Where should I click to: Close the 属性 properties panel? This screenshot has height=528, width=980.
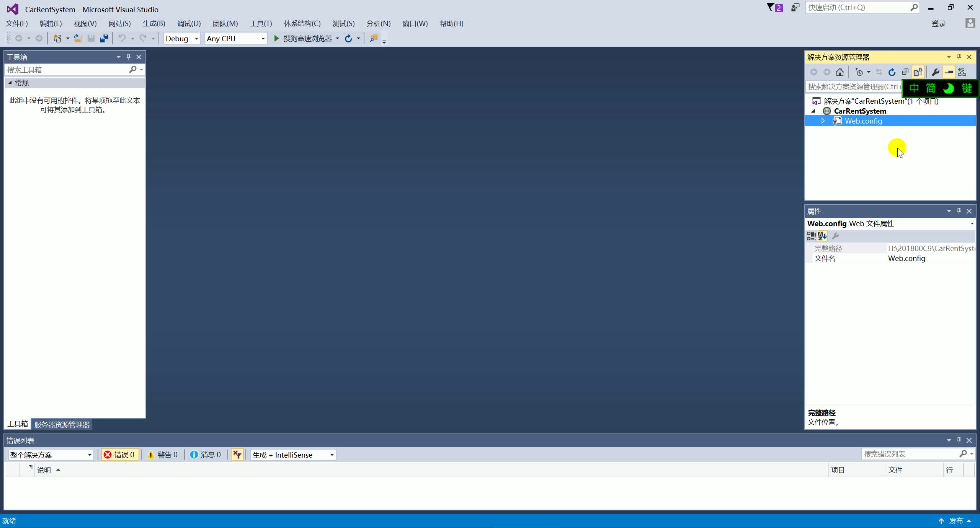click(969, 211)
